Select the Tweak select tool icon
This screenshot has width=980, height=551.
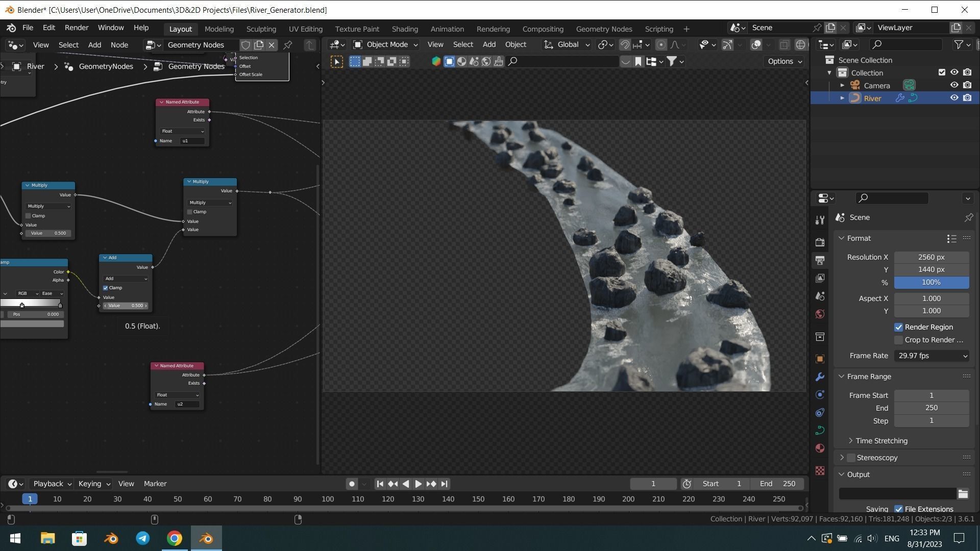tap(337, 62)
